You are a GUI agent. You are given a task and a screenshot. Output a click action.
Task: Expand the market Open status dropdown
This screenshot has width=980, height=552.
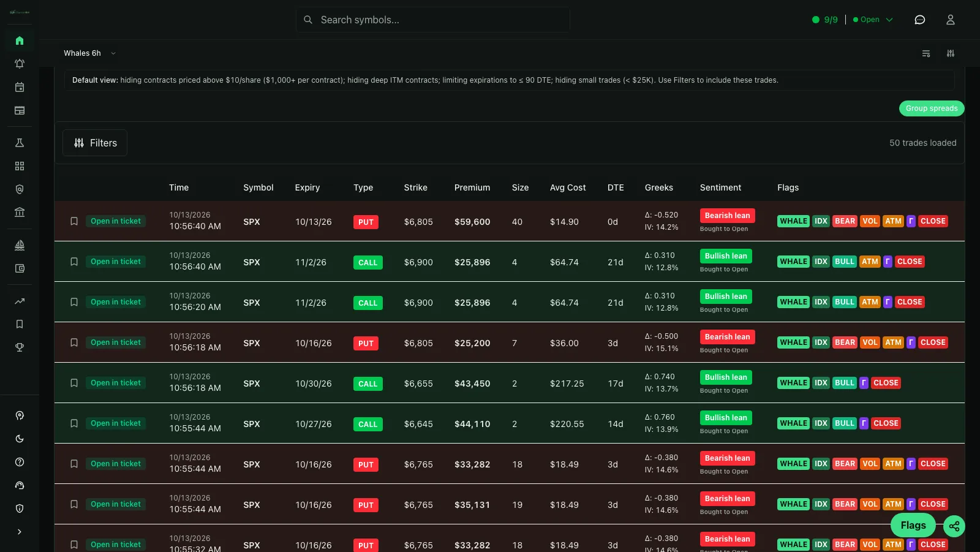(873, 20)
